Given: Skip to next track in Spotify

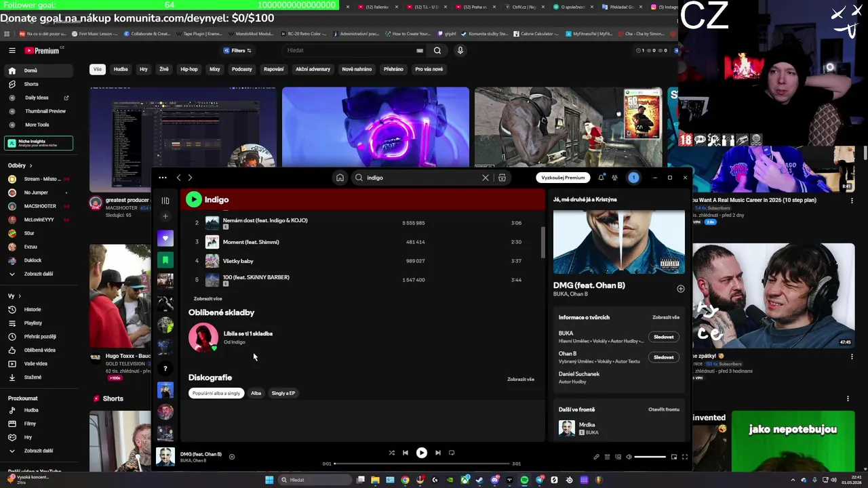Looking at the screenshot, I should [x=438, y=453].
